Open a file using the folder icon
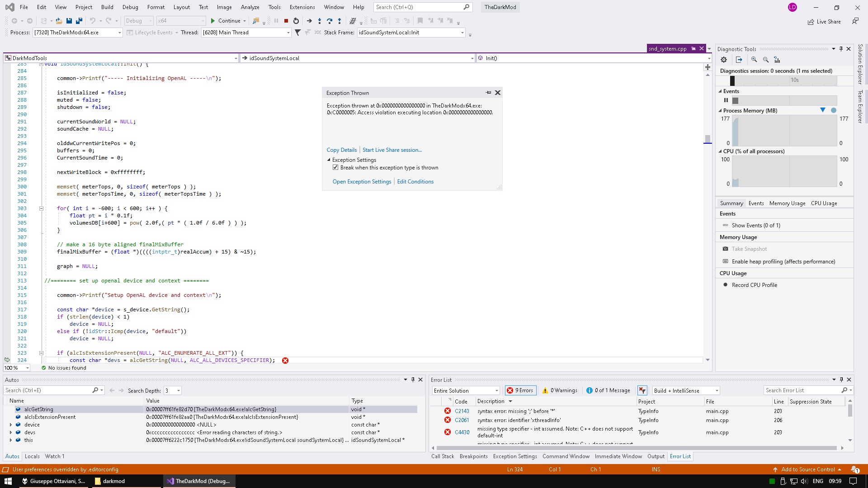Screen dimensions: 868x488 tap(59, 21)
